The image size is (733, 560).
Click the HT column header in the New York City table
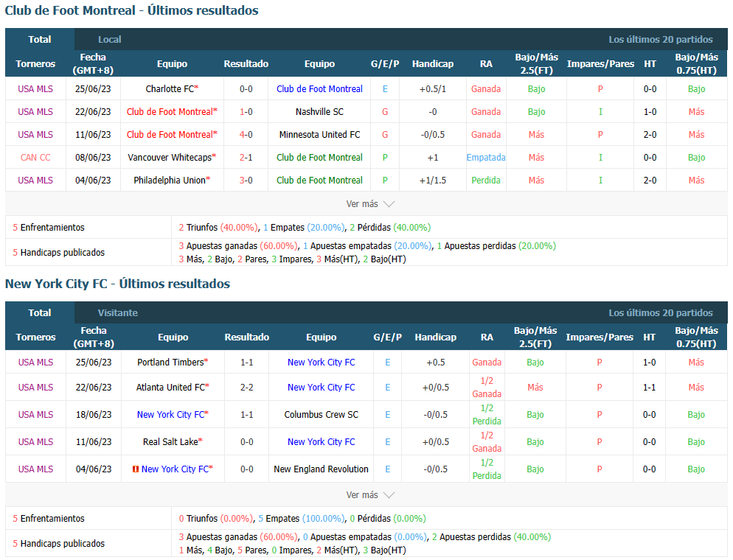click(x=650, y=337)
